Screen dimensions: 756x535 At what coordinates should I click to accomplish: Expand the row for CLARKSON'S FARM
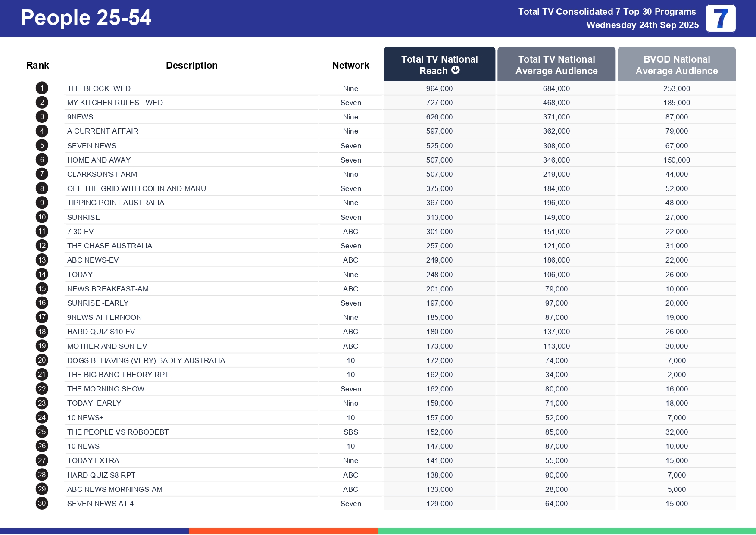click(x=102, y=174)
